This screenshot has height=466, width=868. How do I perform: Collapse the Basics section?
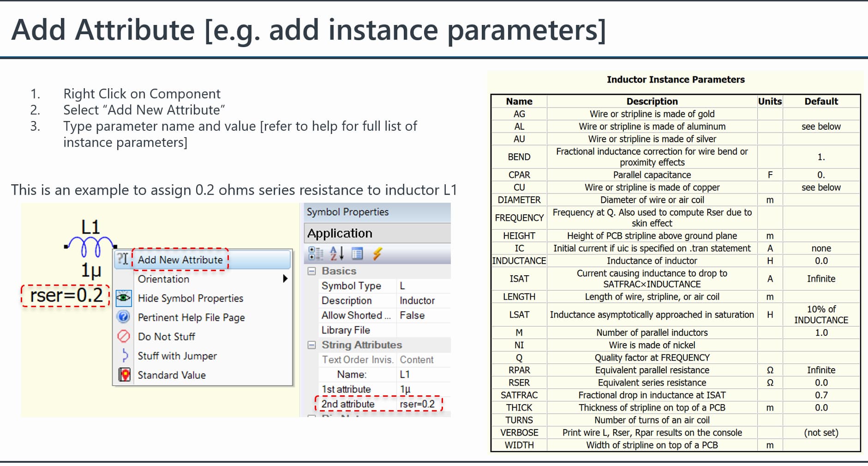(x=312, y=271)
